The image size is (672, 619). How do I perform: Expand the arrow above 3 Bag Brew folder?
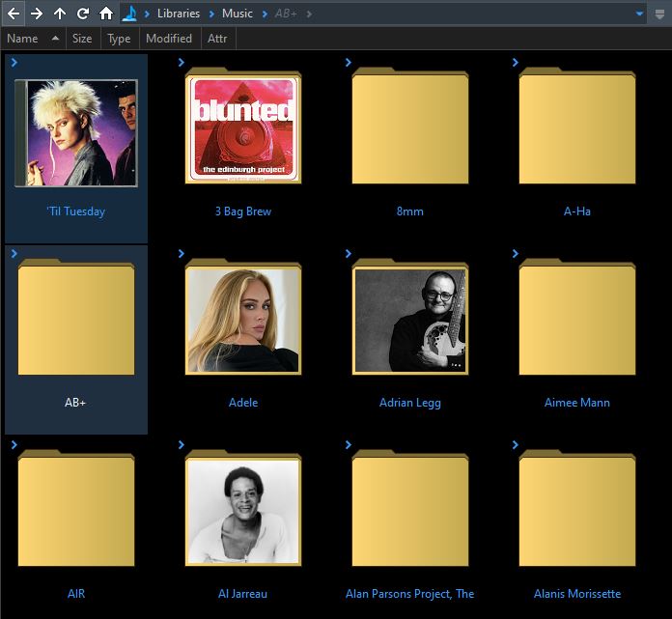pos(181,63)
